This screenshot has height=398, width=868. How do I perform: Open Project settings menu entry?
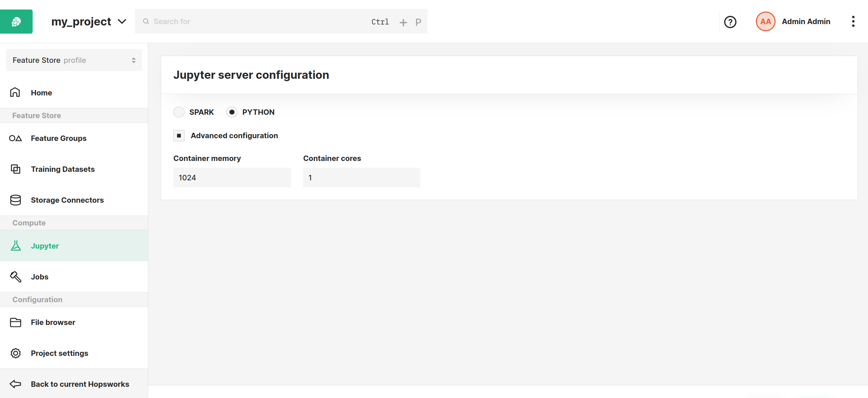tap(59, 353)
